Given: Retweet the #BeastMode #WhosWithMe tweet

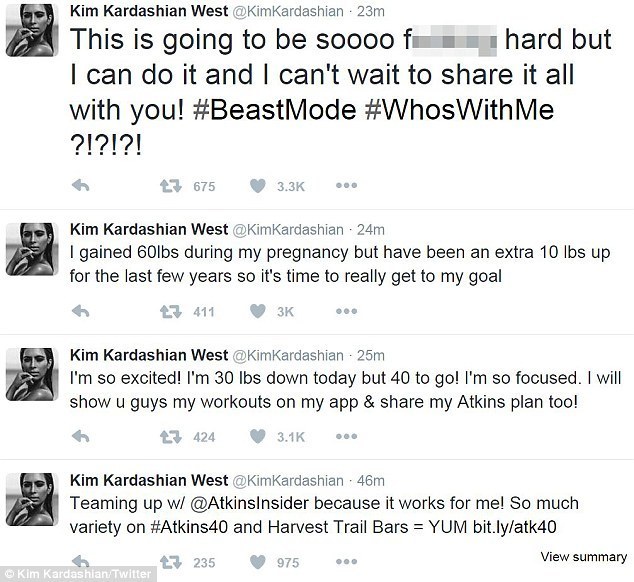Looking at the screenshot, I should [170, 186].
